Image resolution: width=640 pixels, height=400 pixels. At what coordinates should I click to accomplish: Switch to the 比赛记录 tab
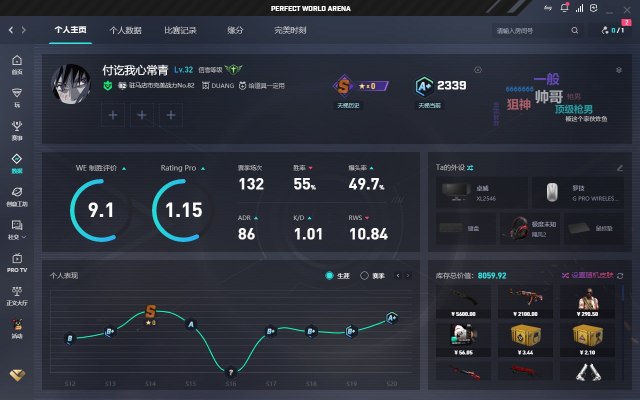coord(180,30)
